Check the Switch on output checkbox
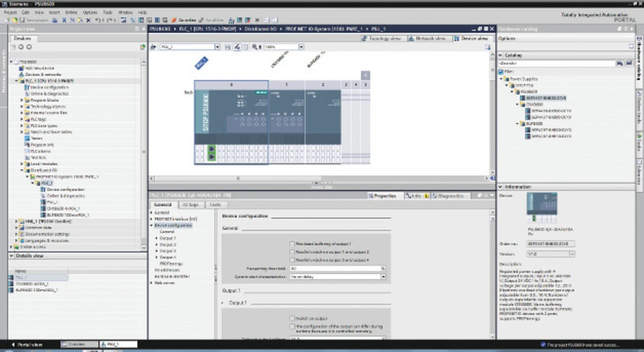 click(292, 318)
